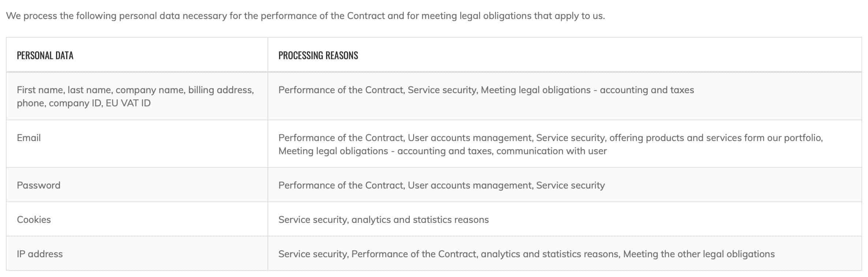Click 'EU VAT ID' text
Image resolution: width=868 pixels, height=277 pixels.
coord(128,103)
